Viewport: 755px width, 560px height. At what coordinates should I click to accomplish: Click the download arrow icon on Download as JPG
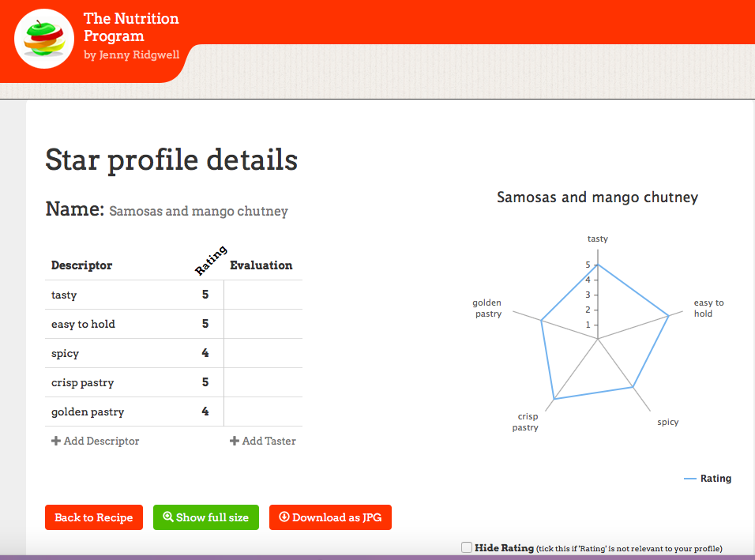284,517
